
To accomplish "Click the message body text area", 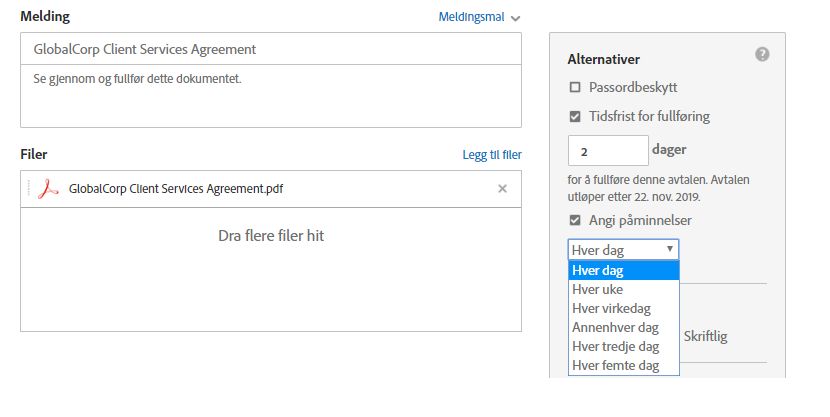I will 271,96.
